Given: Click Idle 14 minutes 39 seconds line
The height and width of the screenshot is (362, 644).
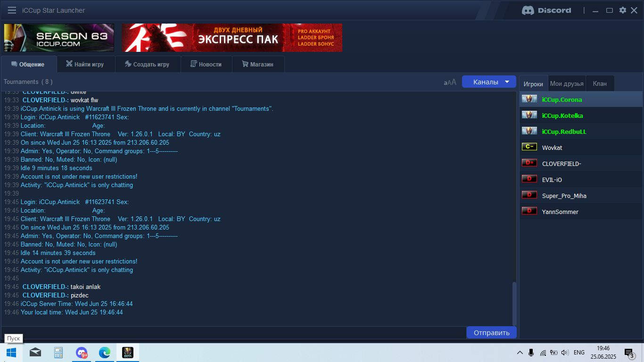Looking at the screenshot, I should (x=58, y=253).
